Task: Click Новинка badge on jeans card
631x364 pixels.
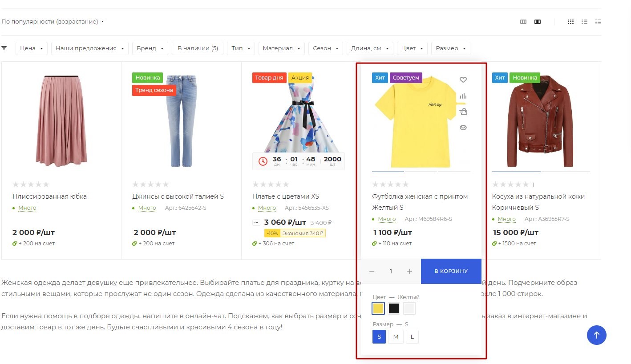Action: coord(148,78)
